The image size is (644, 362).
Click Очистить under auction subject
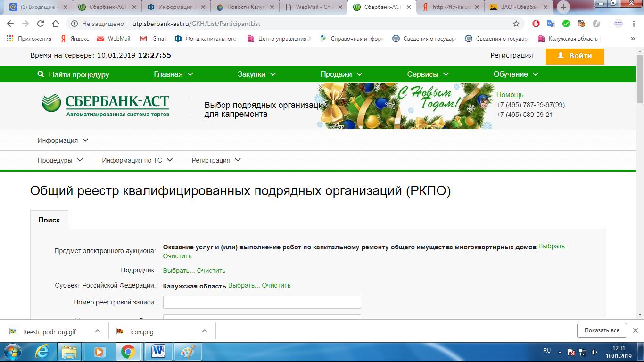pyautogui.click(x=177, y=256)
